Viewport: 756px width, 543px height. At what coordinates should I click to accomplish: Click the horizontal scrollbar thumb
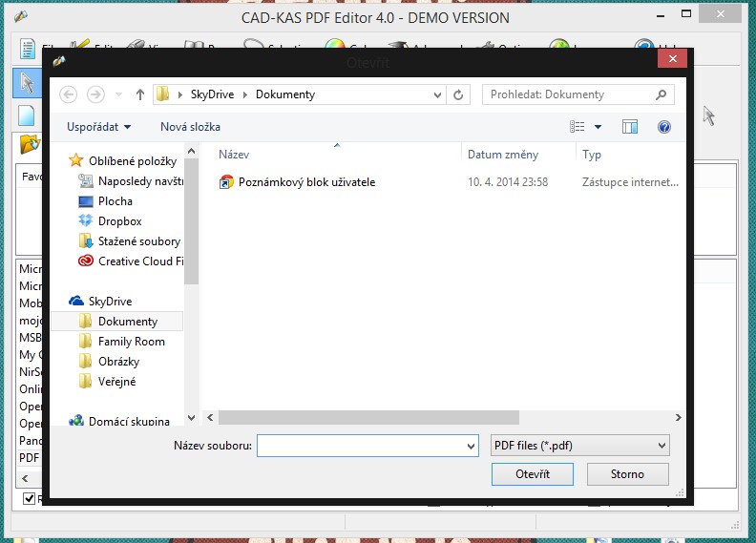368,417
